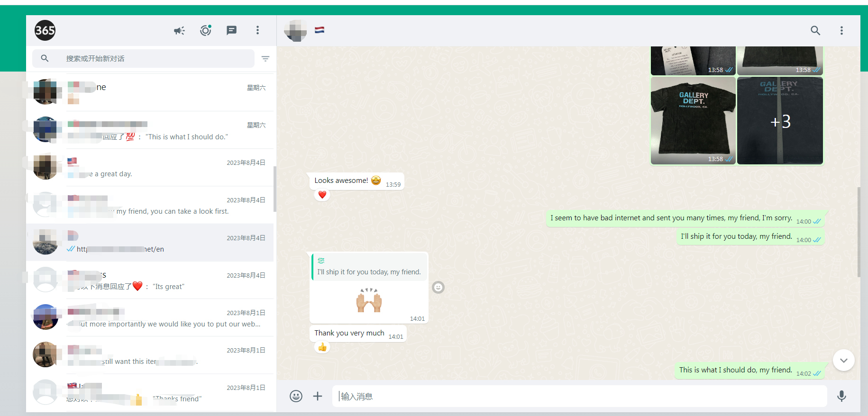Open the Gallery Dept front shirt photo

[x=693, y=120]
